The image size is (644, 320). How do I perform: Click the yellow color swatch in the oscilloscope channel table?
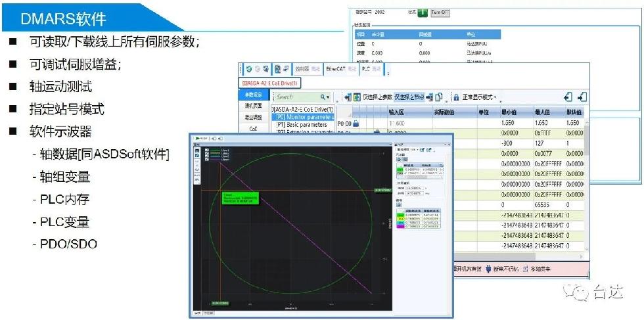tap(400, 218)
